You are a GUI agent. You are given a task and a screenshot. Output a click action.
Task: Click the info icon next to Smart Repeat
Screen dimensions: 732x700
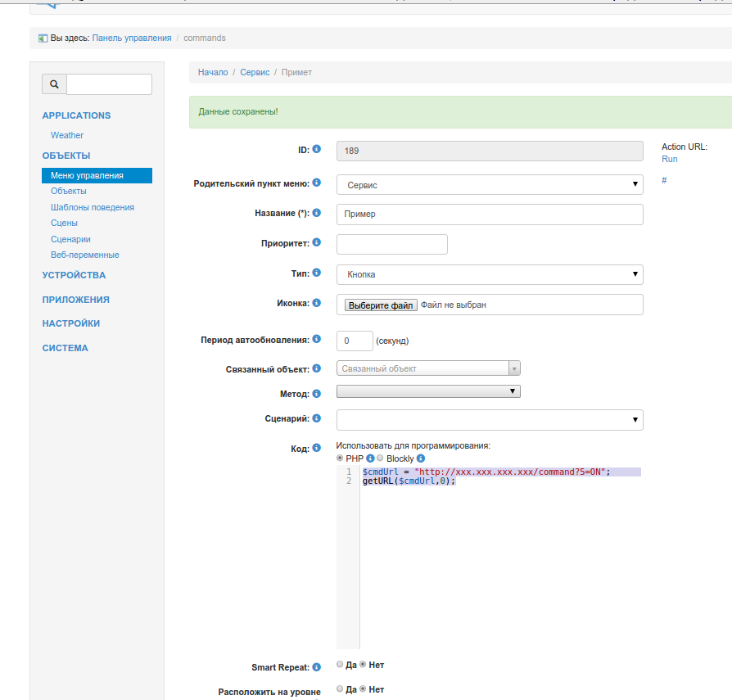click(317, 667)
